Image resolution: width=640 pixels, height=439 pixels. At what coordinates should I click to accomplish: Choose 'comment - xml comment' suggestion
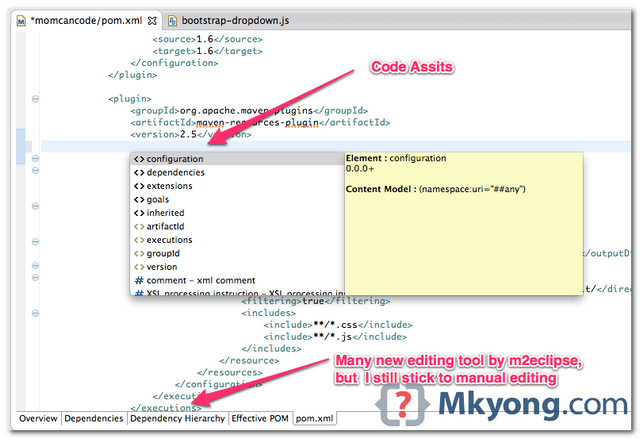pyautogui.click(x=237, y=280)
